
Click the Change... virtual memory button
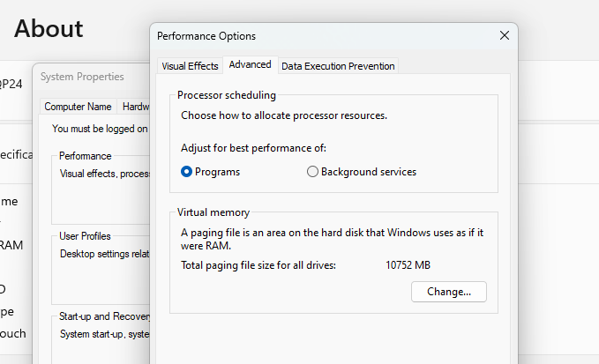pos(449,292)
